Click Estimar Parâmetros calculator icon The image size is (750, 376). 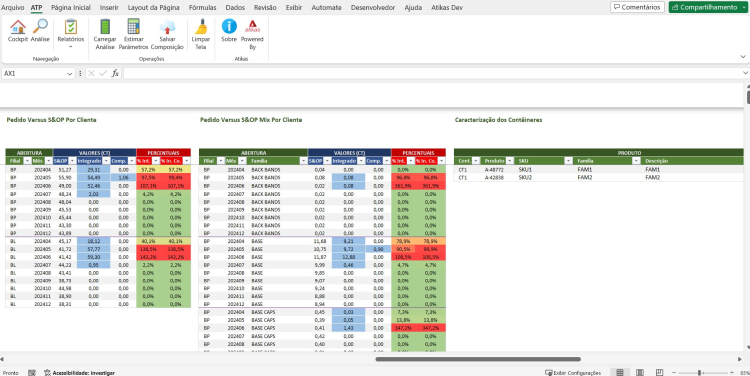(x=133, y=26)
